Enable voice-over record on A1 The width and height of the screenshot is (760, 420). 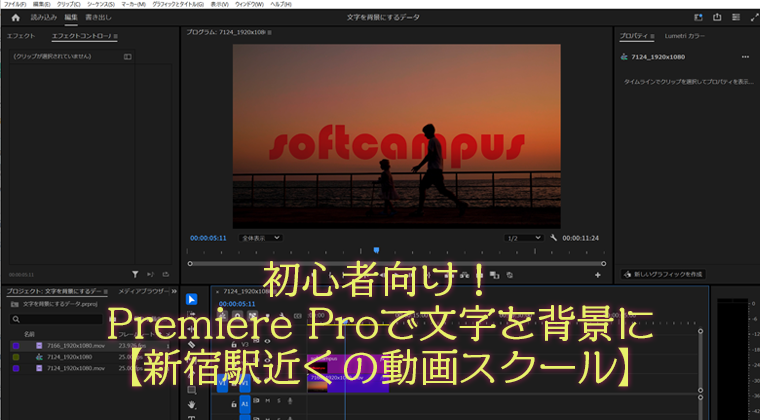click(290, 401)
